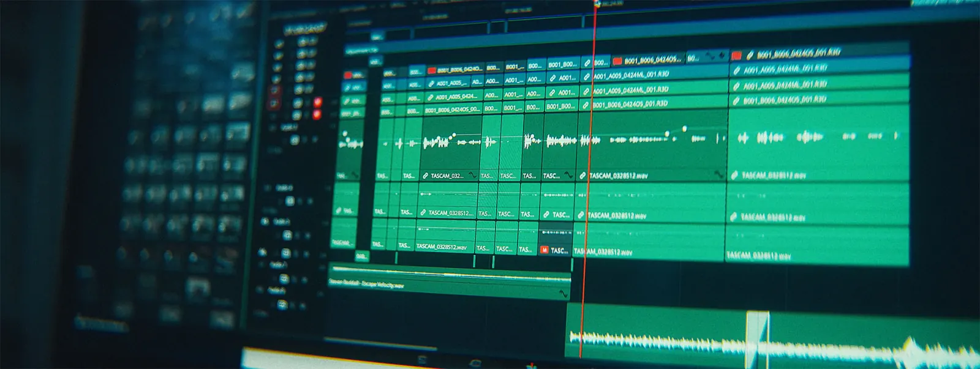Viewport: 980px width, 369px height.
Task: Click the fade curve icon on the first-audio-track TASC... clip before the playhead
Action: click(x=569, y=176)
